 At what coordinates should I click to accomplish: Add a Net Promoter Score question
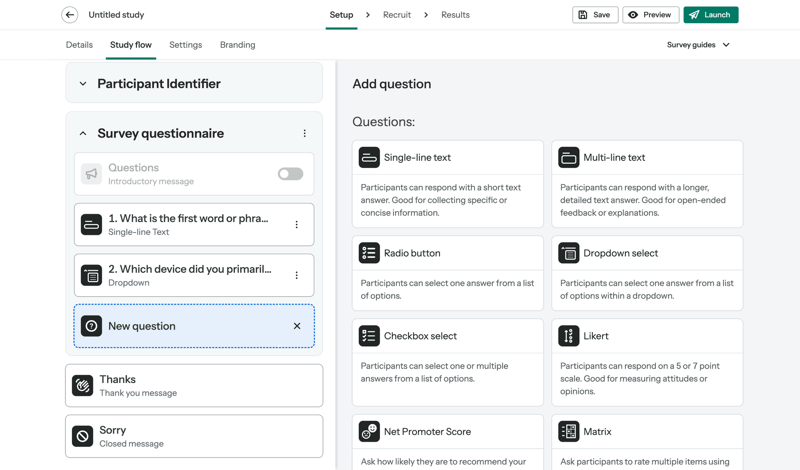[x=447, y=432]
